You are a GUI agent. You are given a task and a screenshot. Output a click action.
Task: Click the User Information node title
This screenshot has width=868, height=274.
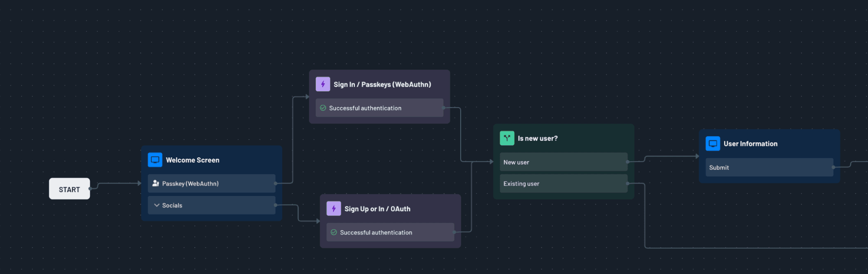(x=750, y=144)
